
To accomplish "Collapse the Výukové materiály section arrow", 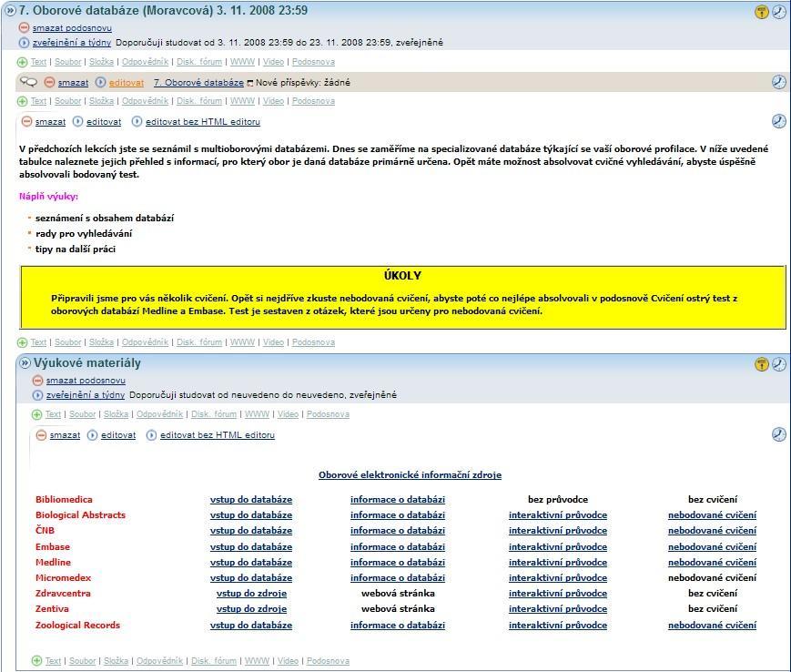I will click(x=25, y=362).
